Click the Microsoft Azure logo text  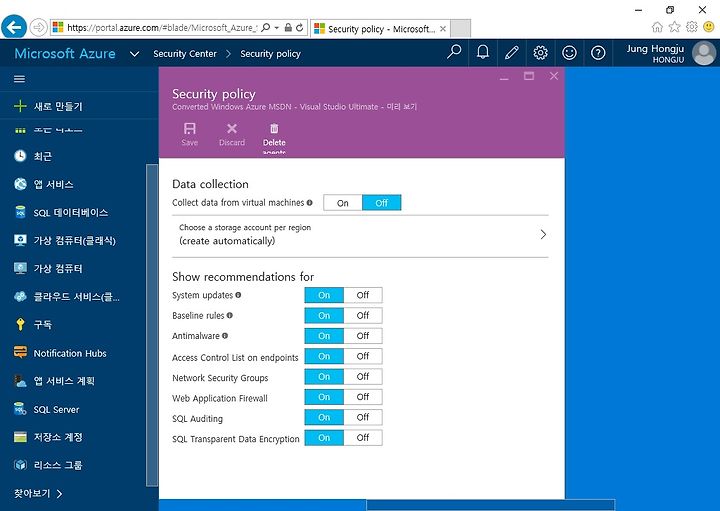click(x=65, y=53)
